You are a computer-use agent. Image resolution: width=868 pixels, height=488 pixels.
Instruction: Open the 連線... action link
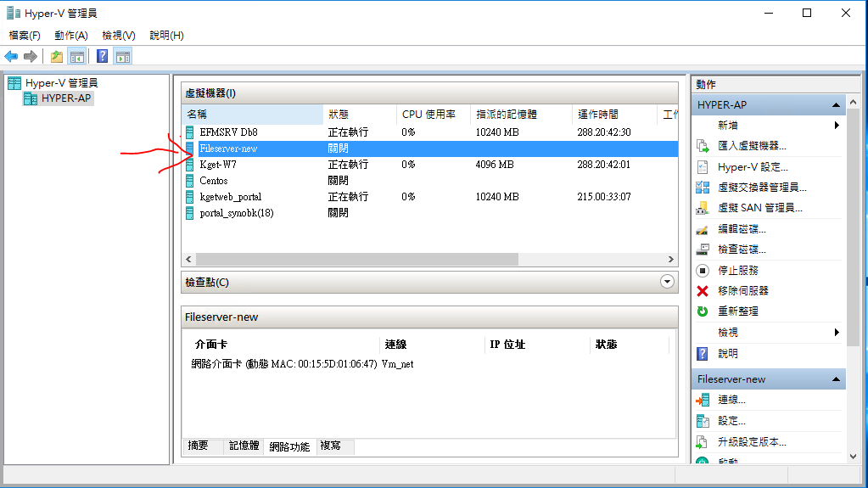pyautogui.click(x=731, y=400)
